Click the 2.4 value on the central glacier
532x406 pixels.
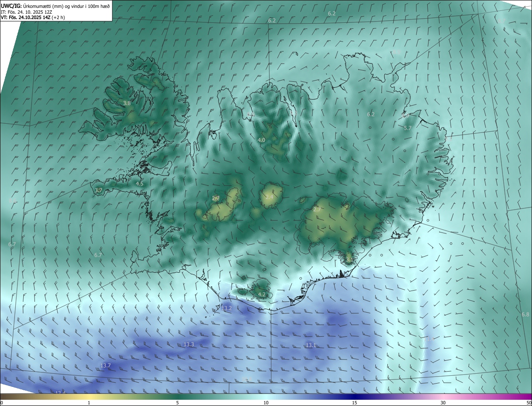click(269, 197)
